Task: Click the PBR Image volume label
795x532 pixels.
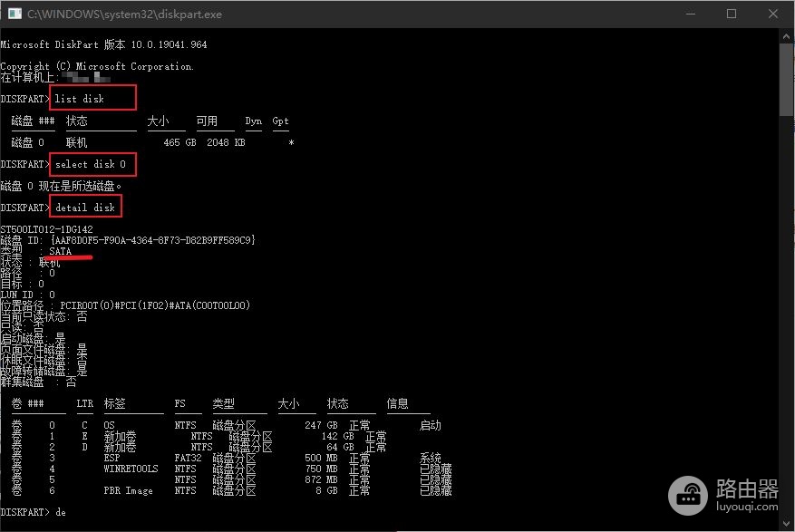Action: click(x=129, y=490)
